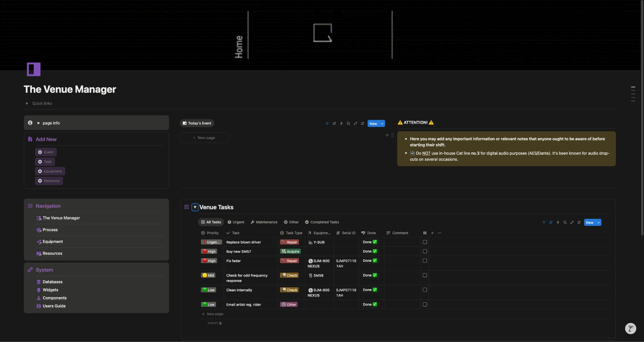Open the dropdown arrow beside Venue Tasks New button
Viewport: 644px width, 342px height.
pyautogui.click(x=598, y=223)
